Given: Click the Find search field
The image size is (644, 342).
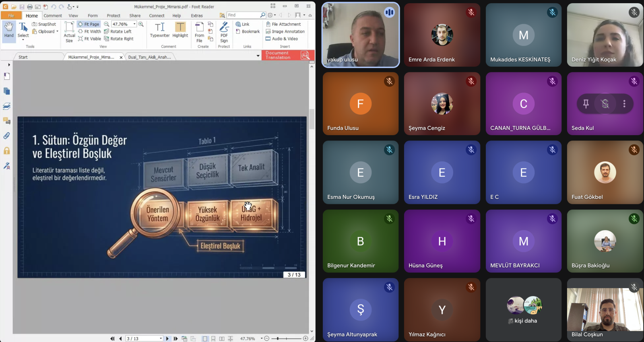Looking at the screenshot, I should tap(243, 15).
